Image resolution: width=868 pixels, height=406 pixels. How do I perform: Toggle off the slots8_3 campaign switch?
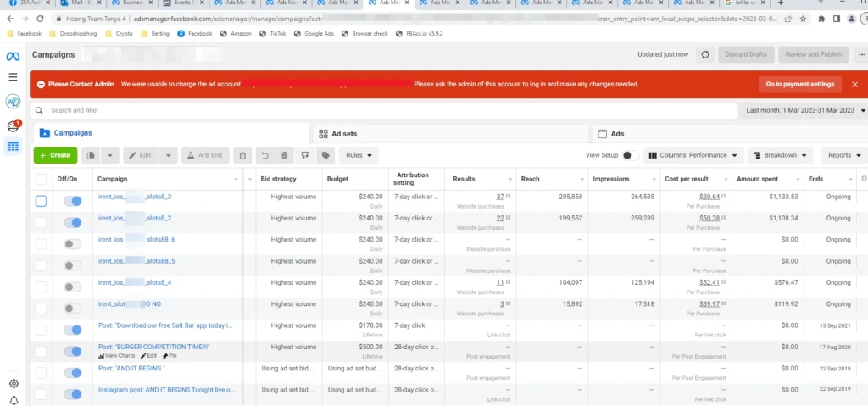[73, 201]
